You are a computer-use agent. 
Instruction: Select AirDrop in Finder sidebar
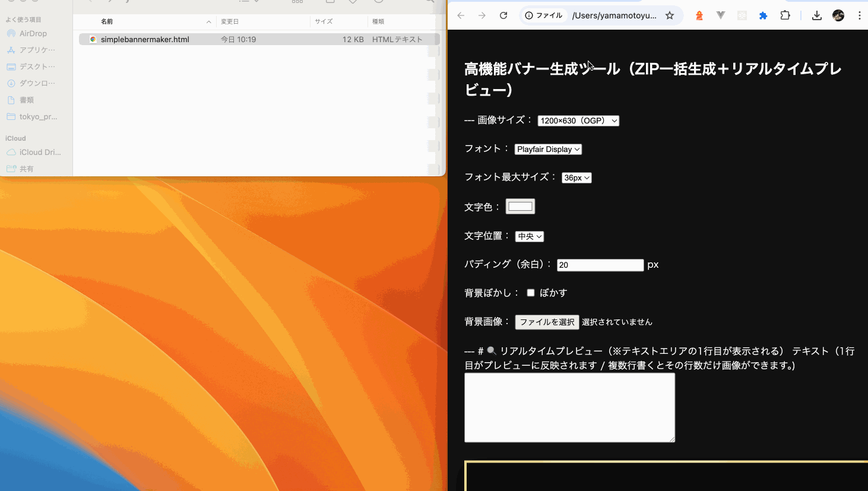tap(33, 34)
